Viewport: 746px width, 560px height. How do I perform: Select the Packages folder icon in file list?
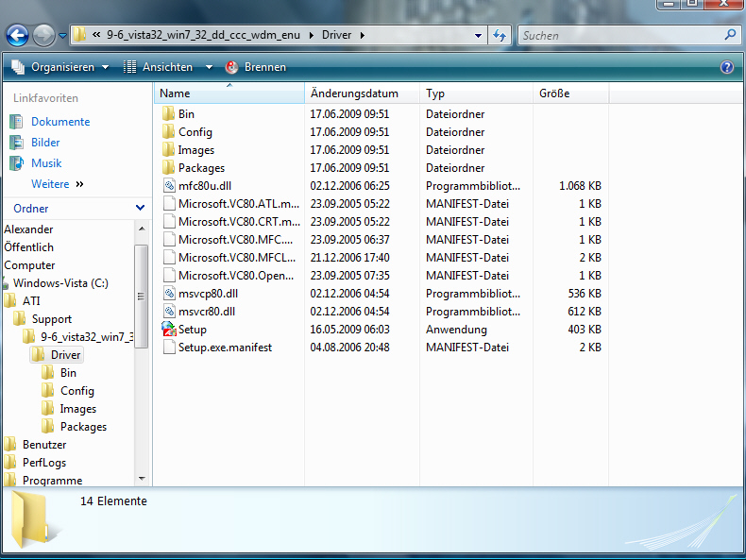[x=168, y=167]
